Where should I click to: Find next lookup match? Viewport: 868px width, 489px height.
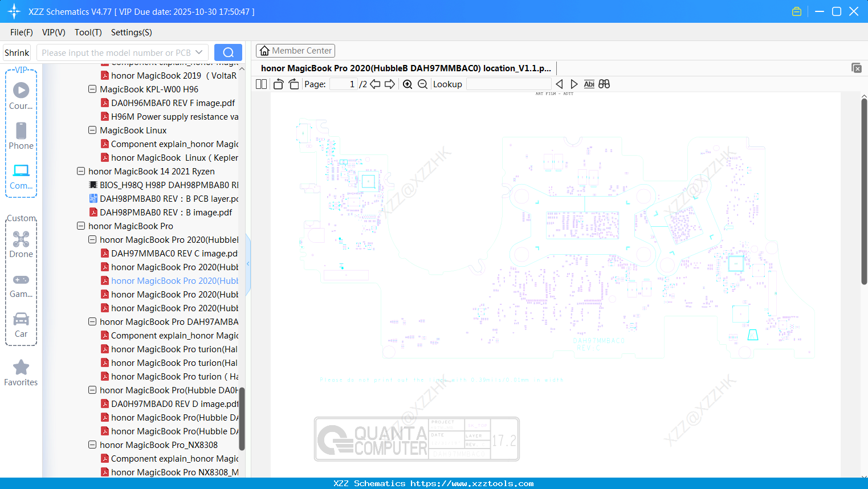pos(574,84)
